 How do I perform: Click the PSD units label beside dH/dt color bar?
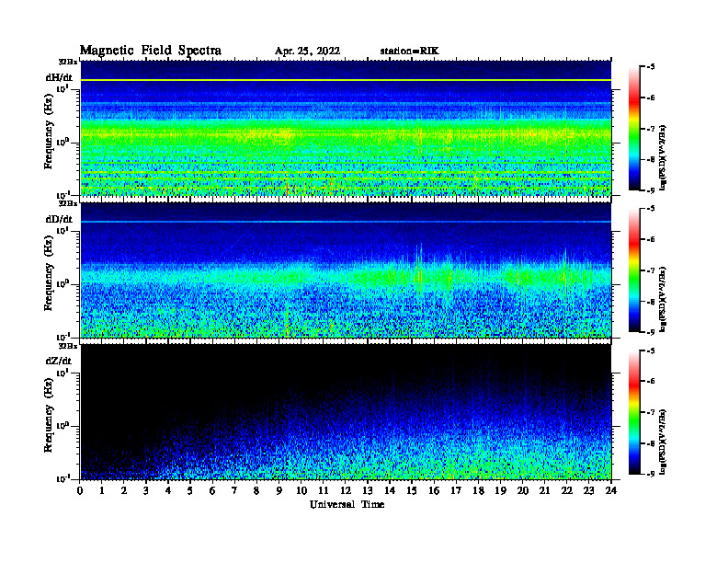coord(663,157)
